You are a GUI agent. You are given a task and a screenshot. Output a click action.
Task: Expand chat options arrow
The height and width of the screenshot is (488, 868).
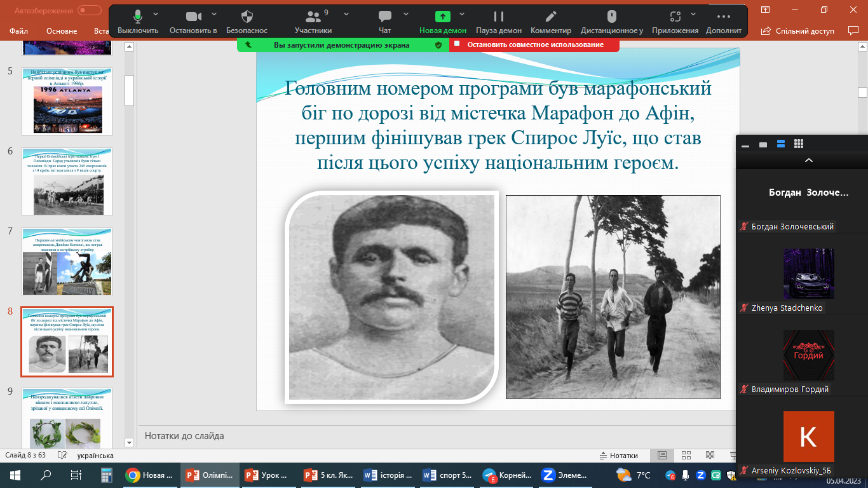405,13
